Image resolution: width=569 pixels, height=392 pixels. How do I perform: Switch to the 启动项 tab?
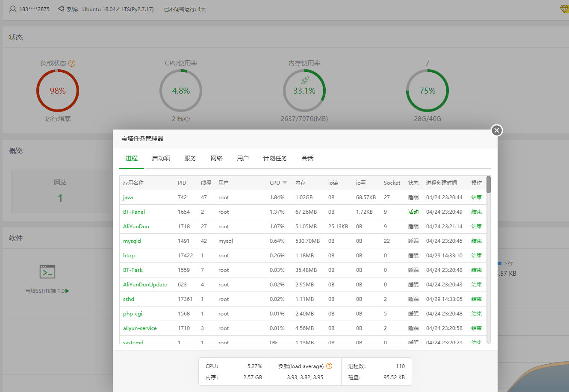click(161, 158)
